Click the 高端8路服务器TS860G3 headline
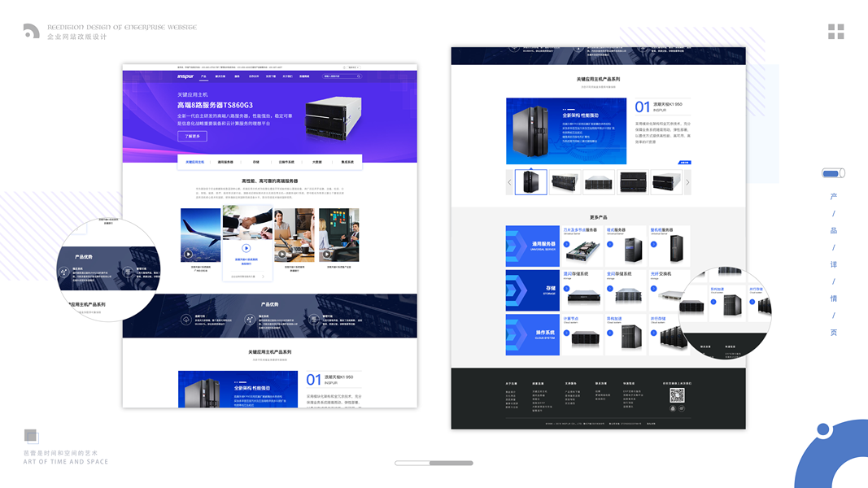This screenshot has height=488, width=868. tap(215, 105)
